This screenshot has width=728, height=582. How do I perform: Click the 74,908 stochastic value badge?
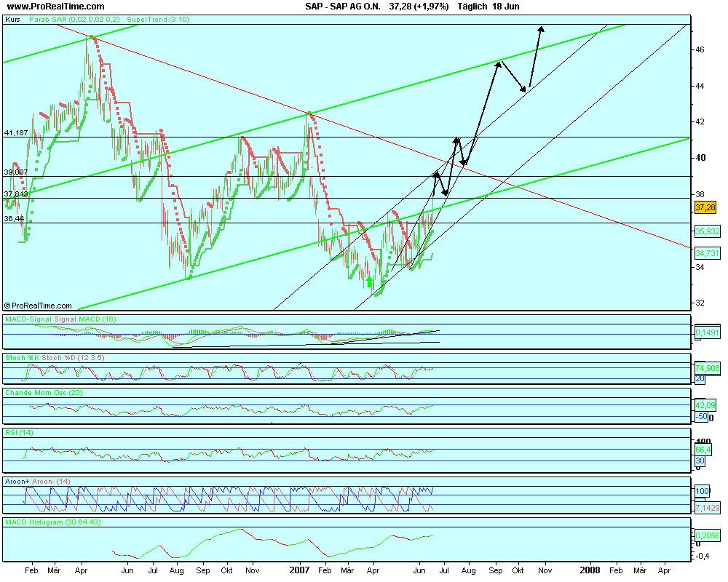coord(708,369)
